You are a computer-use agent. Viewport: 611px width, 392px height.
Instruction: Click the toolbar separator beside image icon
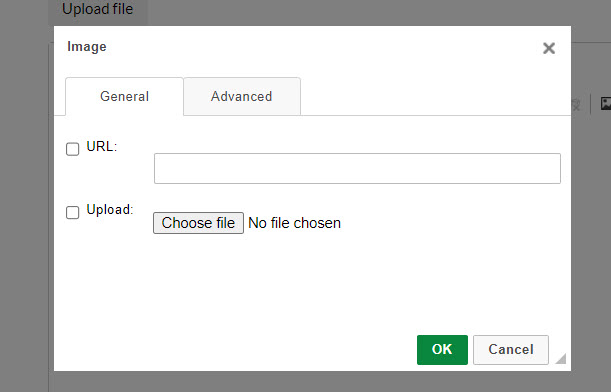click(x=591, y=104)
